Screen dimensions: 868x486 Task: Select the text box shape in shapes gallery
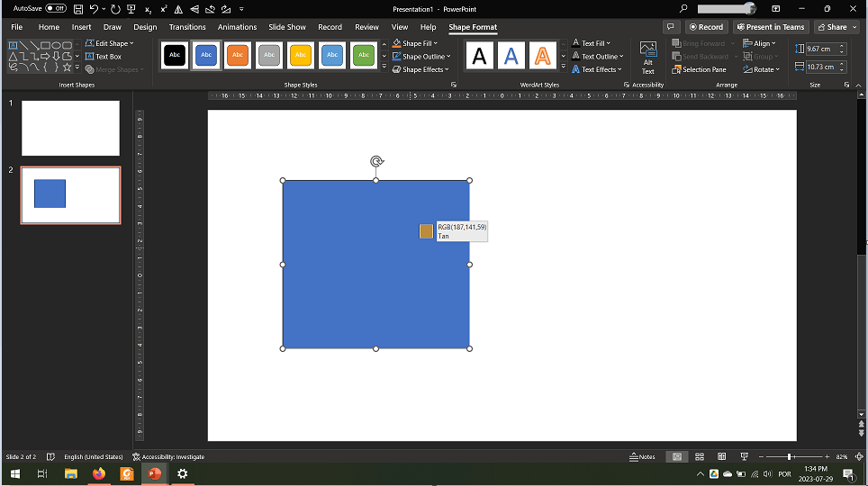13,45
